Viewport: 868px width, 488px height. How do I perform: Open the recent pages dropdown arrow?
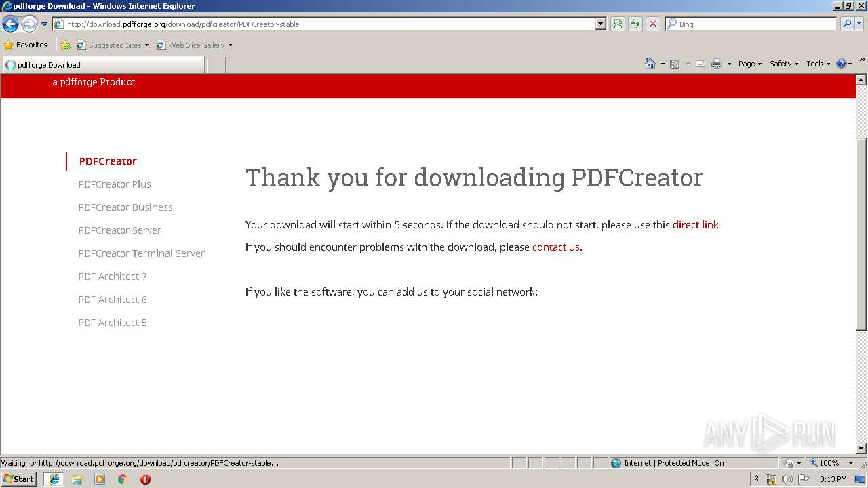pos(45,24)
